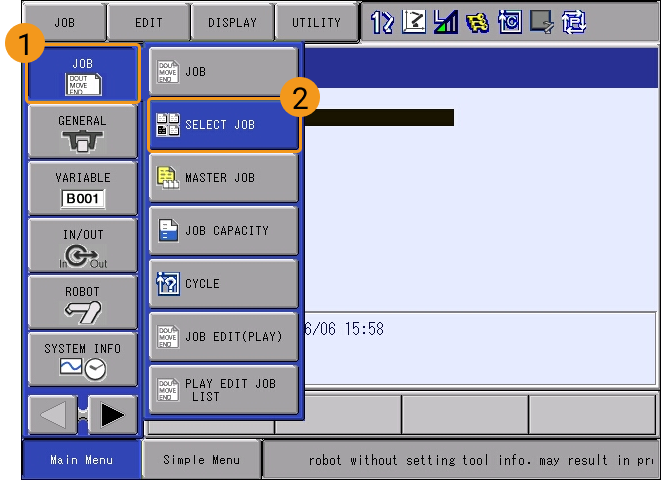Open PLAY EDIT JOB LIST entry

pos(223,390)
